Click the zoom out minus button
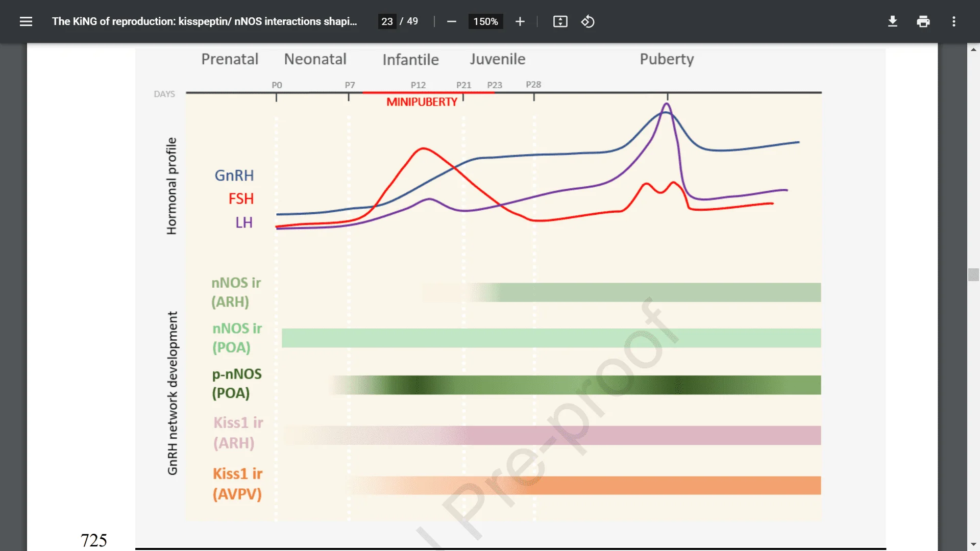This screenshot has width=980, height=551. pyautogui.click(x=451, y=21)
